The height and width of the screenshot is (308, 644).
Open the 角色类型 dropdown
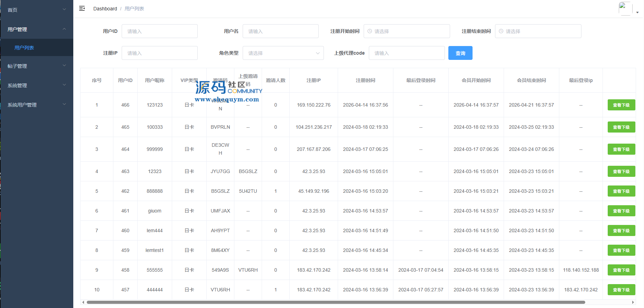click(x=283, y=53)
